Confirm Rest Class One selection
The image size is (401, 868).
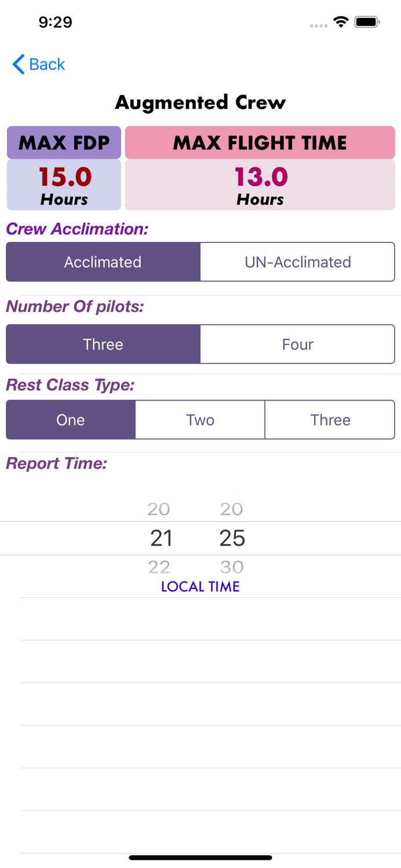coord(71,420)
